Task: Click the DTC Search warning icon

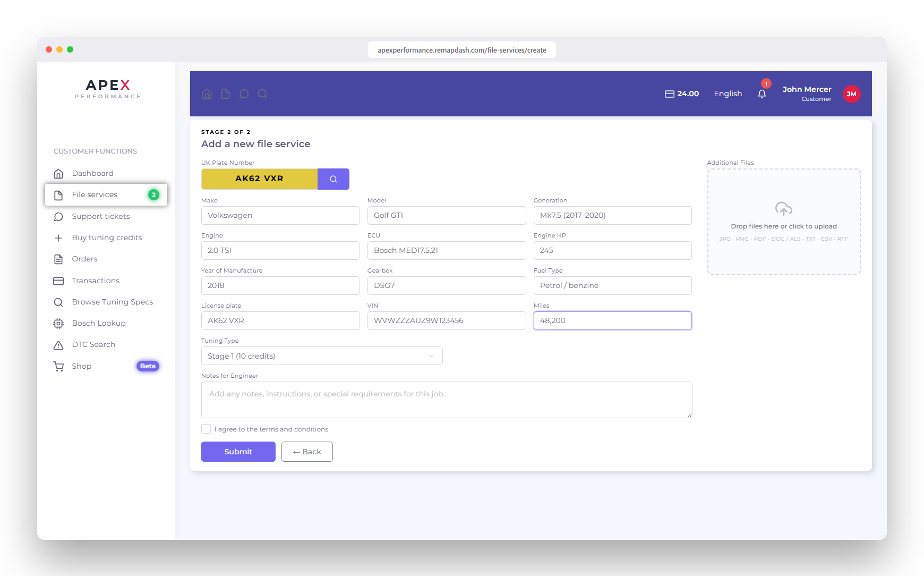Action: 58,345
